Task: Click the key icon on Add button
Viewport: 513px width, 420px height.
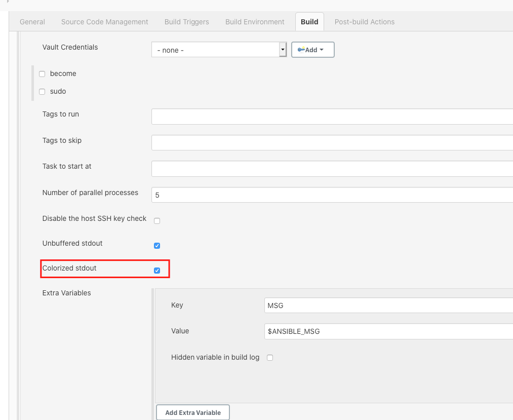Action: (301, 50)
